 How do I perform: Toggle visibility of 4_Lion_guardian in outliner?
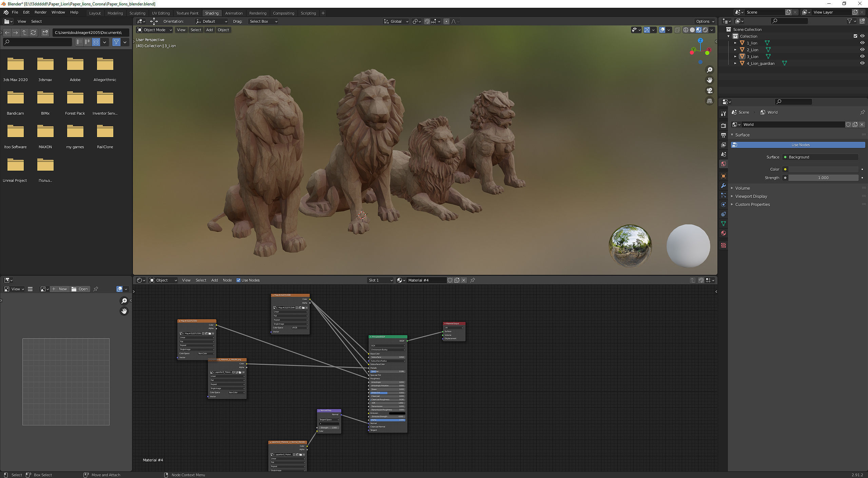(862, 63)
